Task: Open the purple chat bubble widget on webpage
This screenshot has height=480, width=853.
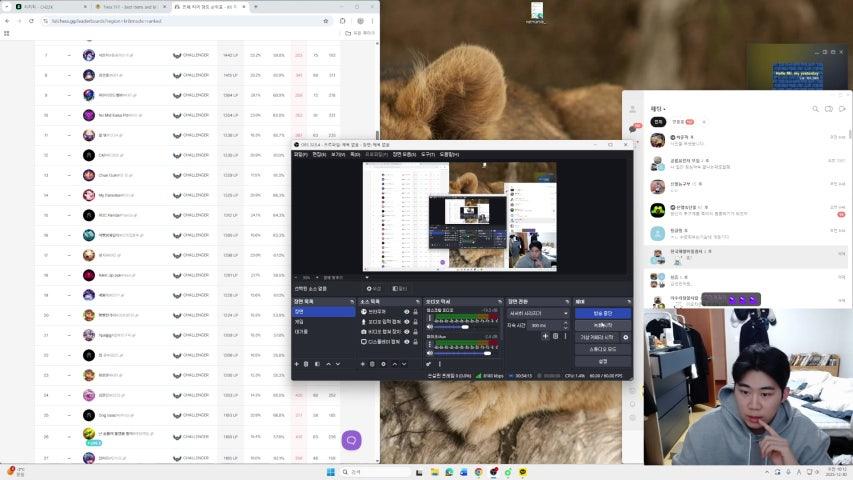Action: pyautogui.click(x=351, y=440)
